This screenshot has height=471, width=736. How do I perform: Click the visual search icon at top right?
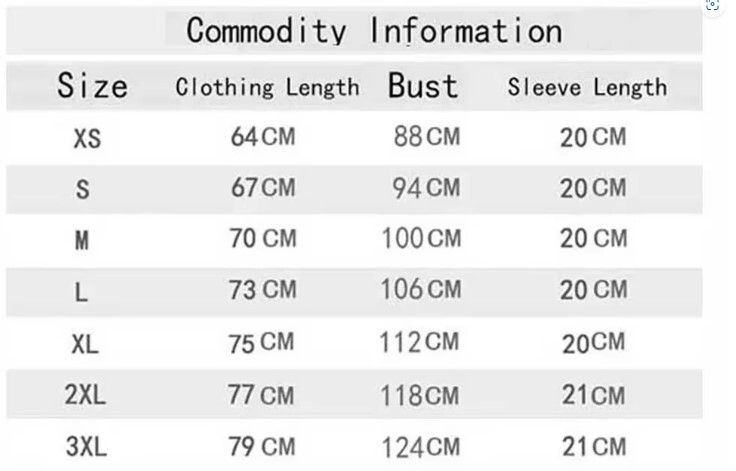pos(712,5)
